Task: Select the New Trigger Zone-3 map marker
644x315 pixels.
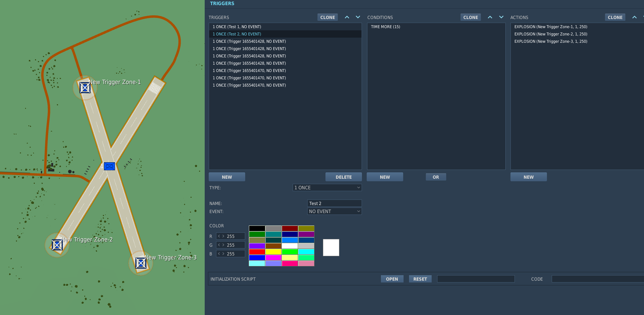Action: tap(141, 263)
